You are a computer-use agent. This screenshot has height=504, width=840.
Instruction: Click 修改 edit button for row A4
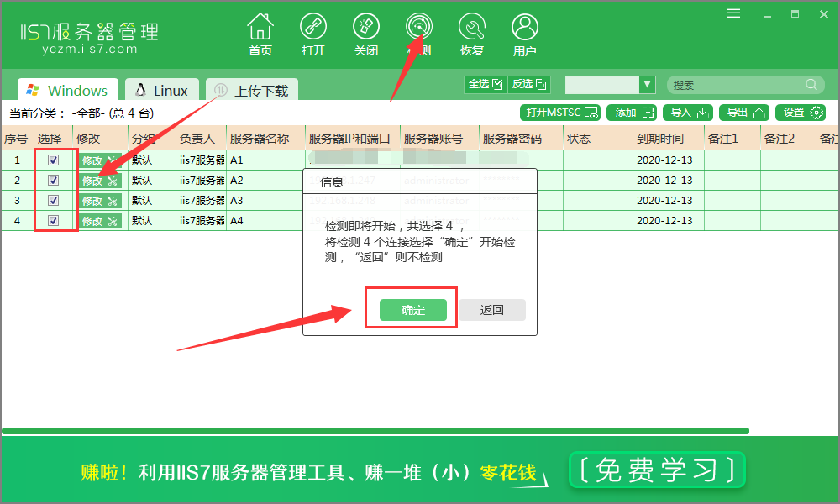tap(100, 221)
